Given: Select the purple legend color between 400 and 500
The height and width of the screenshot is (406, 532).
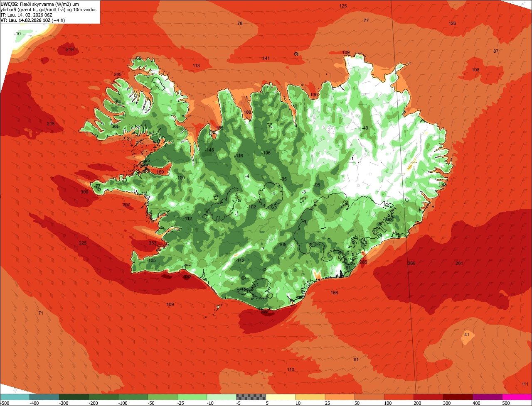Looking at the screenshot, I should click(488, 397).
